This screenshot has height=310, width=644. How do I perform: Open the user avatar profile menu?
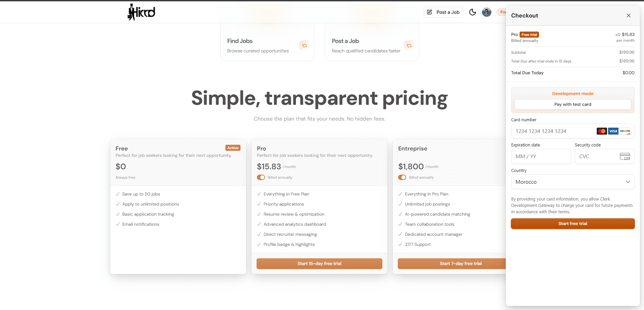(486, 12)
